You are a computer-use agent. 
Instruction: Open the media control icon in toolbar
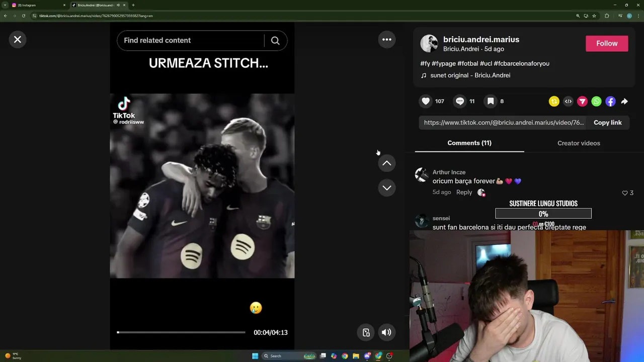620,16
